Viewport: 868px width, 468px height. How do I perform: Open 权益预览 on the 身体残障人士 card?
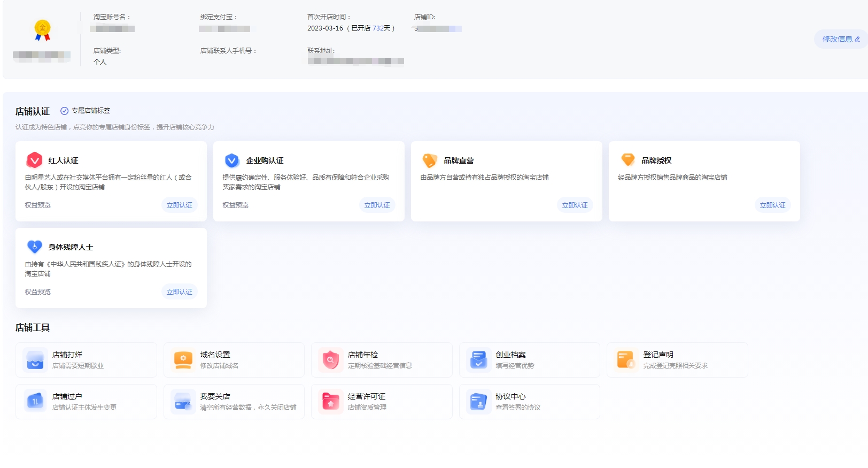pyautogui.click(x=38, y=292)
